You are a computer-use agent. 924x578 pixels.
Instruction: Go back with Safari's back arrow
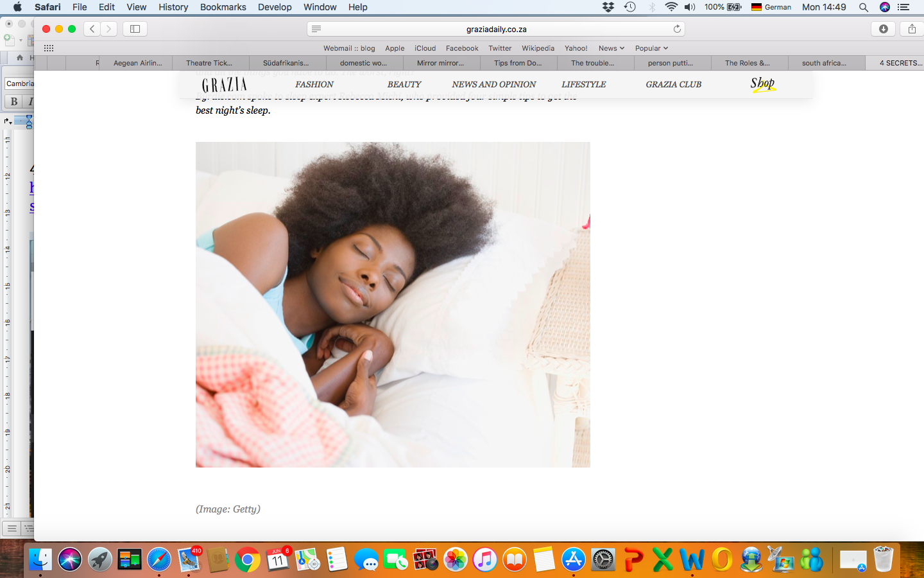coord(92,29)
